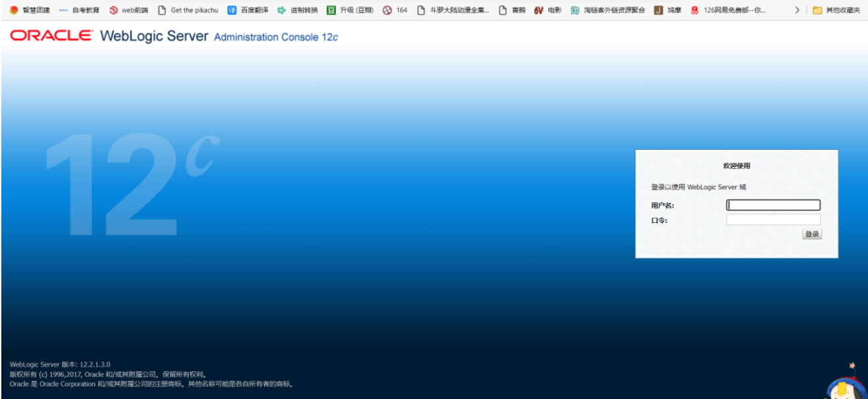868x399 pixels.
Task: Click the 登录以使用 WebLogic Server 域 text
Action: tap(698, 187)
